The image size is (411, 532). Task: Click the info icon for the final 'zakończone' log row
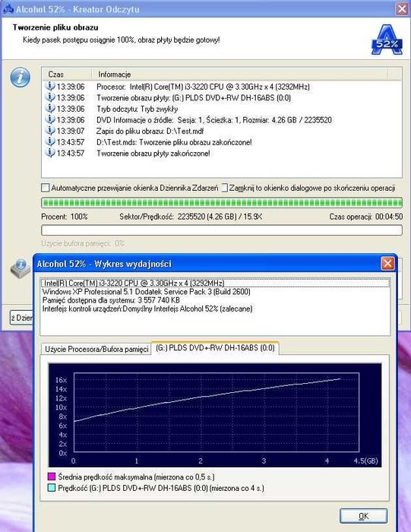click(x=50, y=153)
